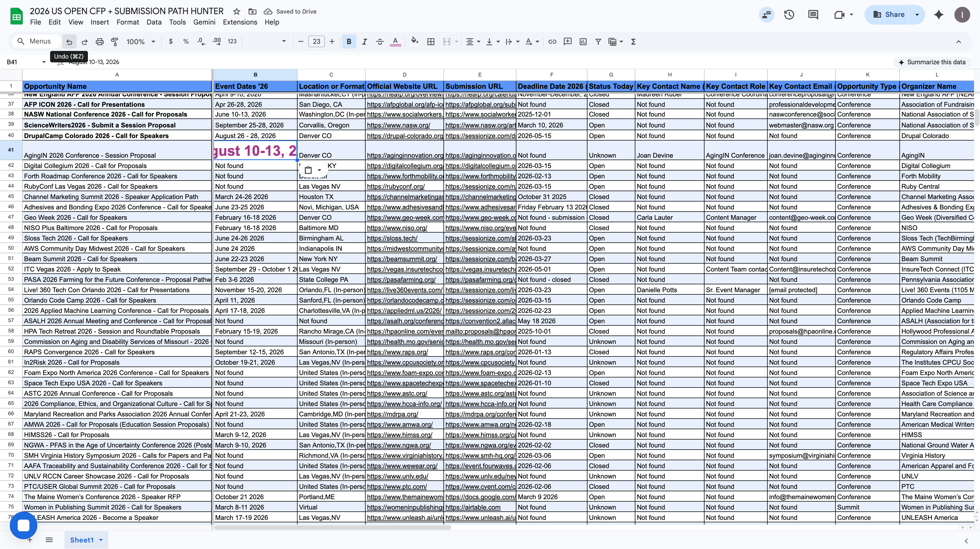
Task: Star this spreadsheet document
Action: (x=237, y=11)
